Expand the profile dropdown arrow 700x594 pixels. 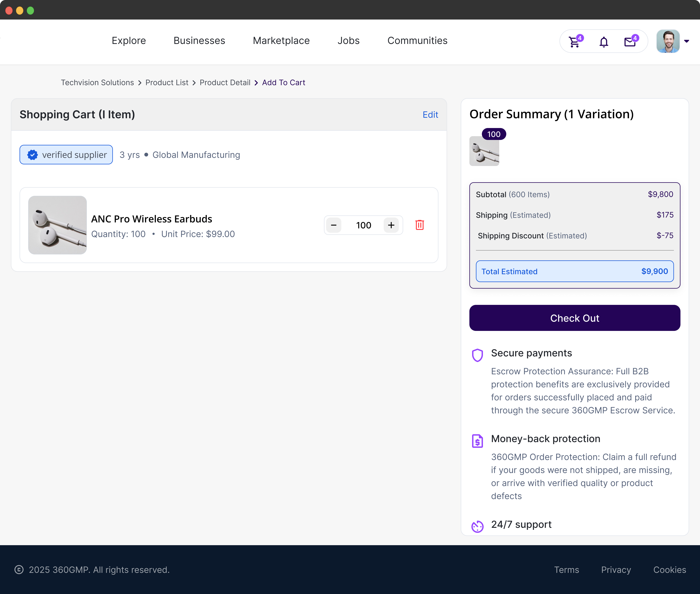click(x=687, y=41)
